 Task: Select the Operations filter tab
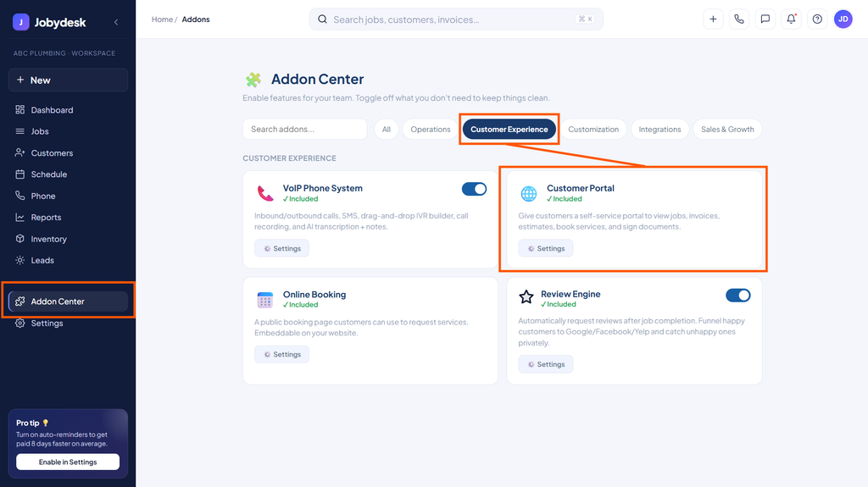point(430,130)
